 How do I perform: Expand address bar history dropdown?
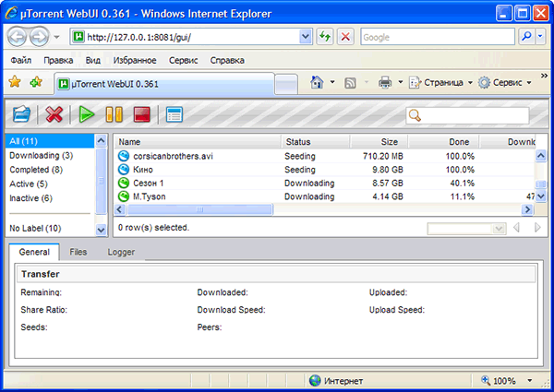click(x=306, y=37)
